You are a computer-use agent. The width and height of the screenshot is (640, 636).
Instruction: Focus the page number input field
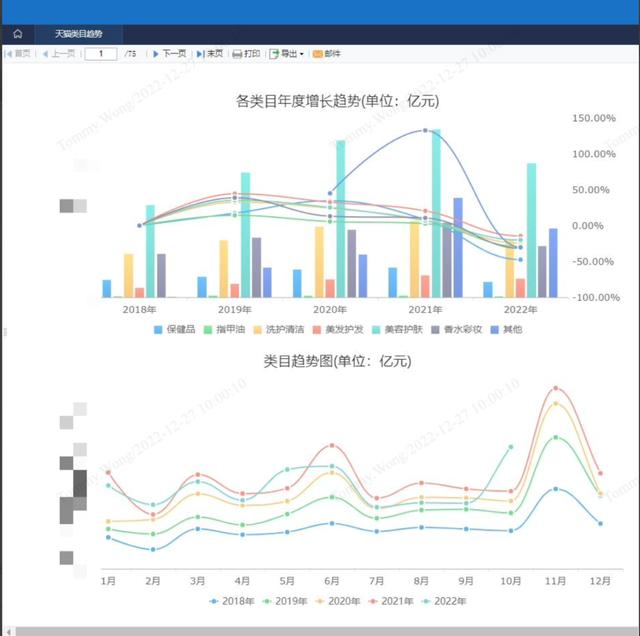pos(101,53)
